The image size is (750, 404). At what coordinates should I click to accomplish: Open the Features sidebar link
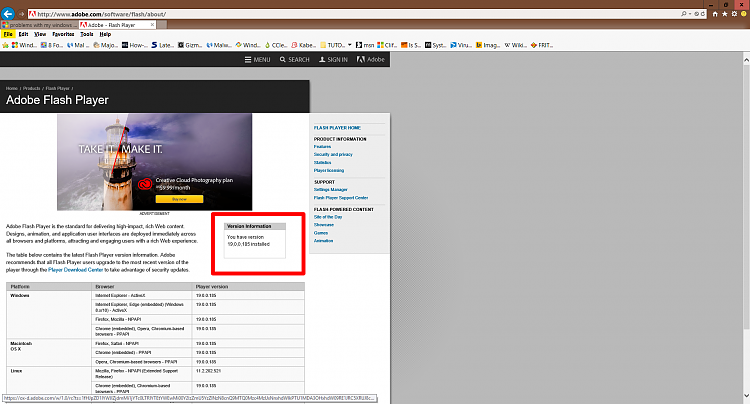tap(322, 147)
